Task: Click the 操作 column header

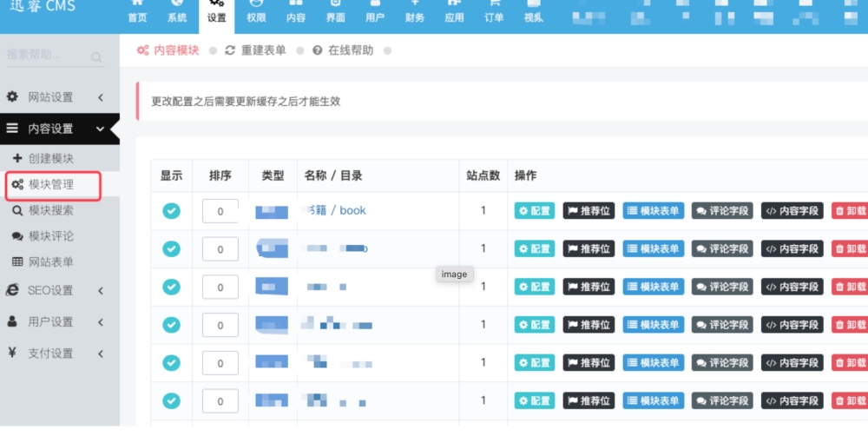Action: click(526, 175)
